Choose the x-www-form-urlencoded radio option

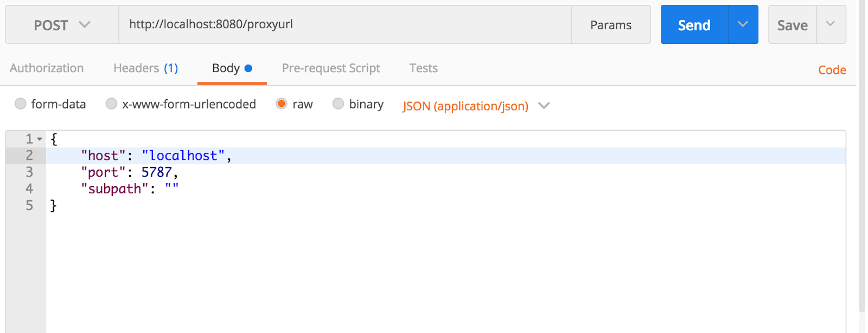click(x=111, y=104)
